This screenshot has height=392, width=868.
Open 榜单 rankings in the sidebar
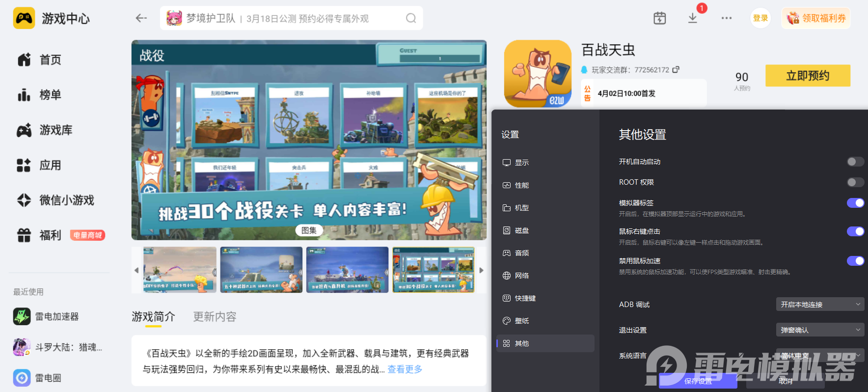pyautogui.click(x=39, y=95)
